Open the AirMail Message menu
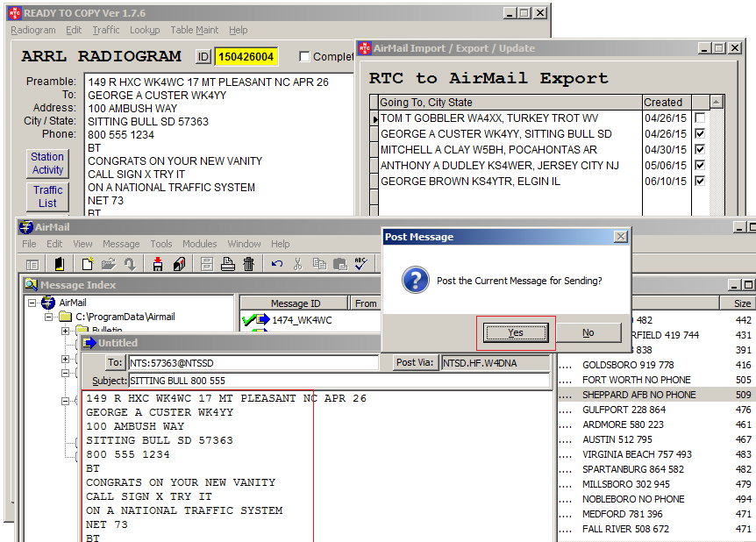This screenshot has width=756, height=542. point(121,244)
